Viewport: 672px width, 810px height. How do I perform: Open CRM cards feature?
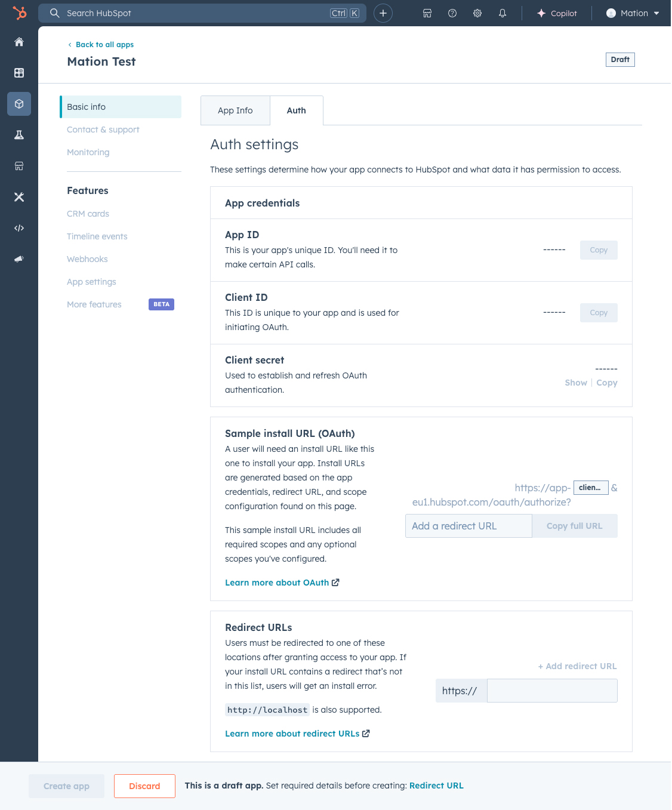click(88, 214)
